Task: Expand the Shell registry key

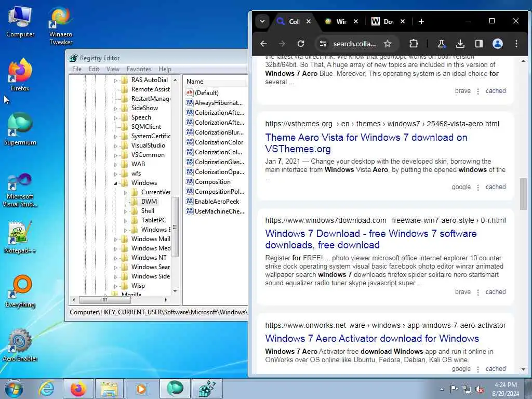Action: (x=125, y=211)
